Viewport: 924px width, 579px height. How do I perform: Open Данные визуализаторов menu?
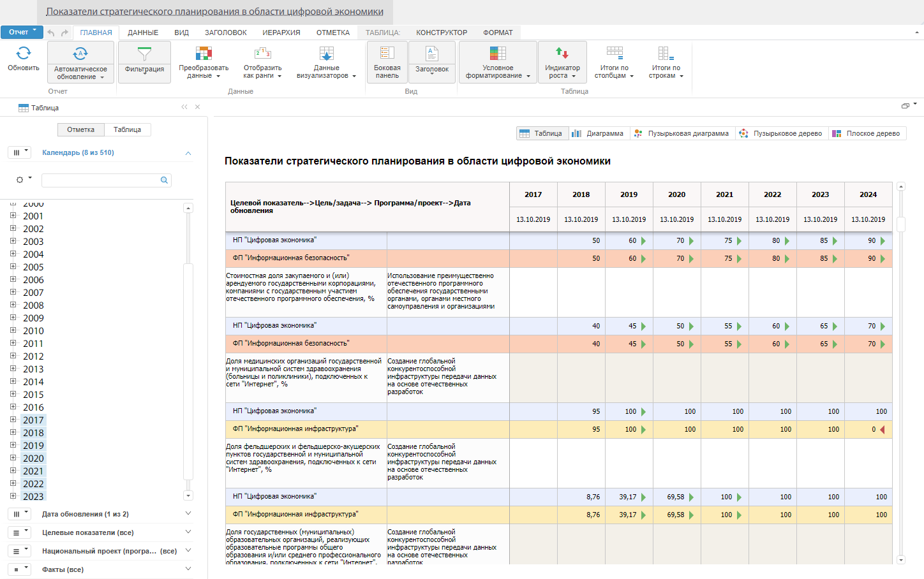326,62
